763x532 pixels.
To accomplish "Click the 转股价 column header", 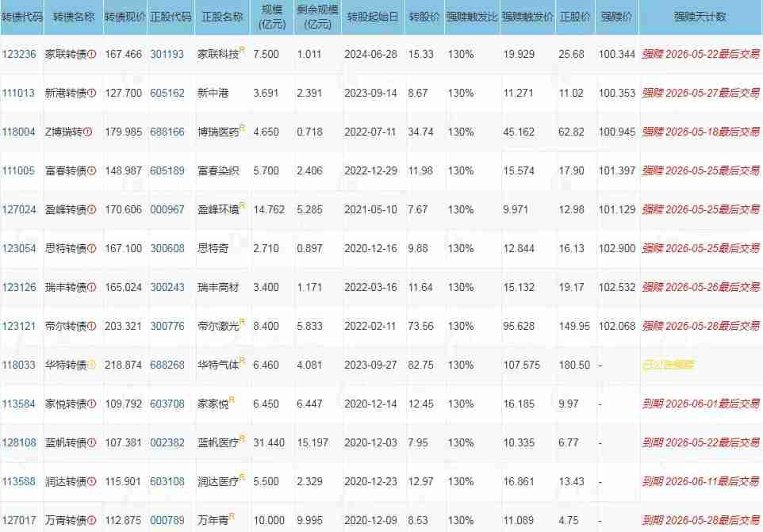I will (424, 17).
